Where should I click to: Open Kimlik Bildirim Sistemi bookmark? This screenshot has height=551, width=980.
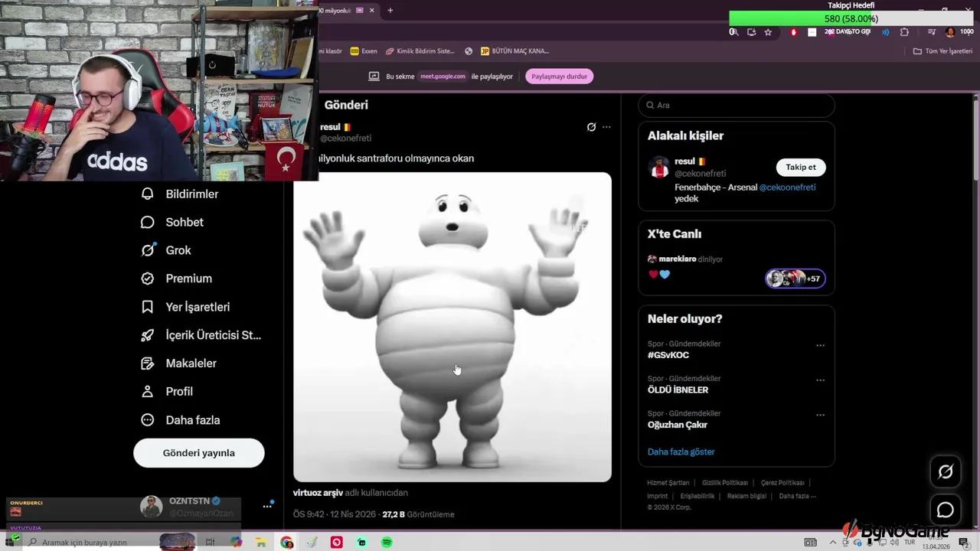(420, 51)
